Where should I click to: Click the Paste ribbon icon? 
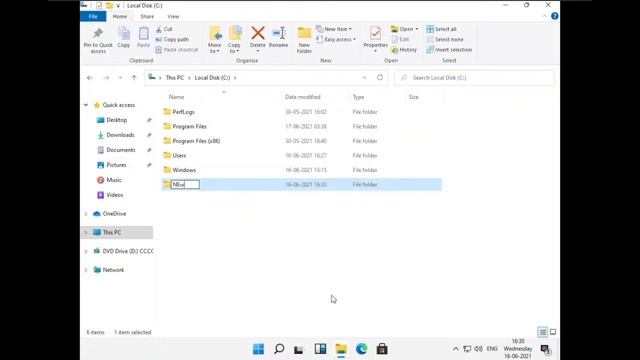(143, 38)
